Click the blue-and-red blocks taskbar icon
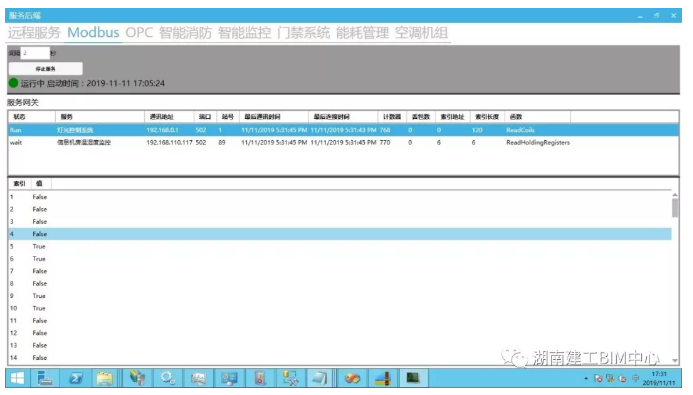 [x=383, y=378]
